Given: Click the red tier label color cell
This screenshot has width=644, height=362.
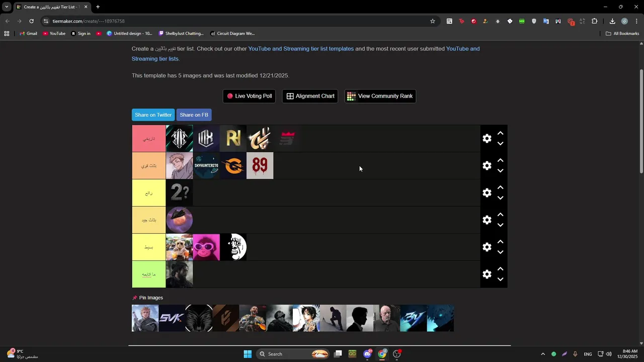Looking at the screenshot, I should tap(148, 138).
